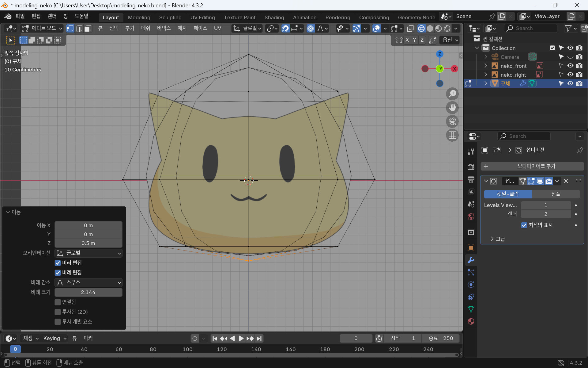Select face select mode icon
588x368 pixels.
(88, 29)
